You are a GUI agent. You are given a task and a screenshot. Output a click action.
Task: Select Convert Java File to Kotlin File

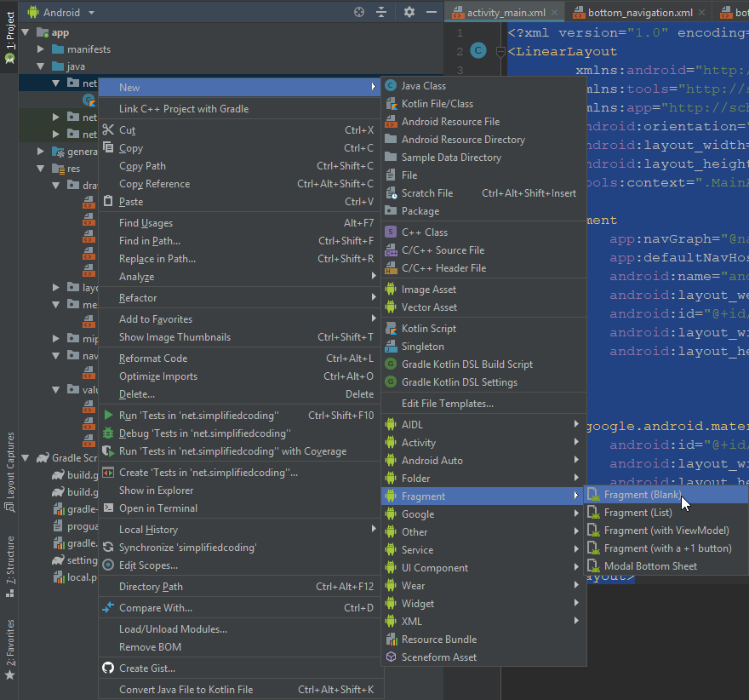click(240, 690)
